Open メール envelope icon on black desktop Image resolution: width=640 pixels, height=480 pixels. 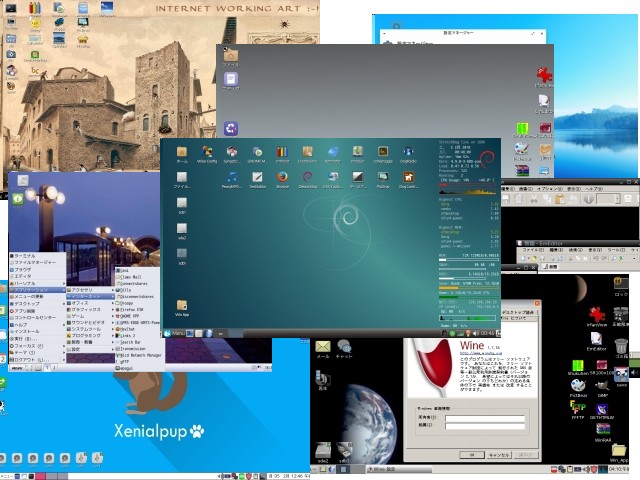point(323,347)
